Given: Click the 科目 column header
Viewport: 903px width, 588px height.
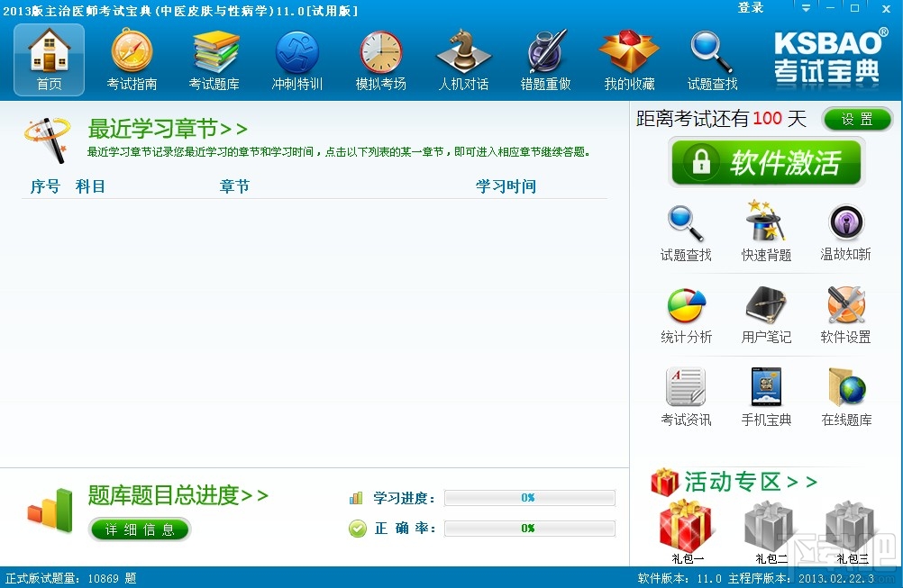Looking at the screenshot, I should pos(90,186).
